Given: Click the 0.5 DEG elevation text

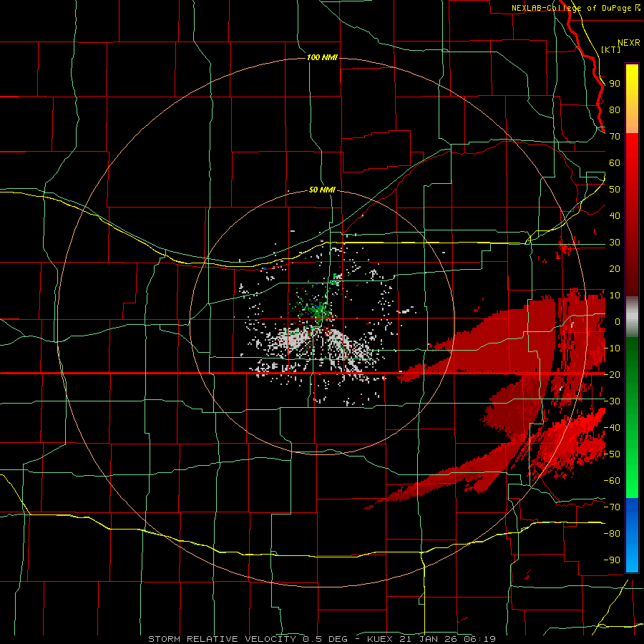Looking at the screenshot, I should 326,639.
